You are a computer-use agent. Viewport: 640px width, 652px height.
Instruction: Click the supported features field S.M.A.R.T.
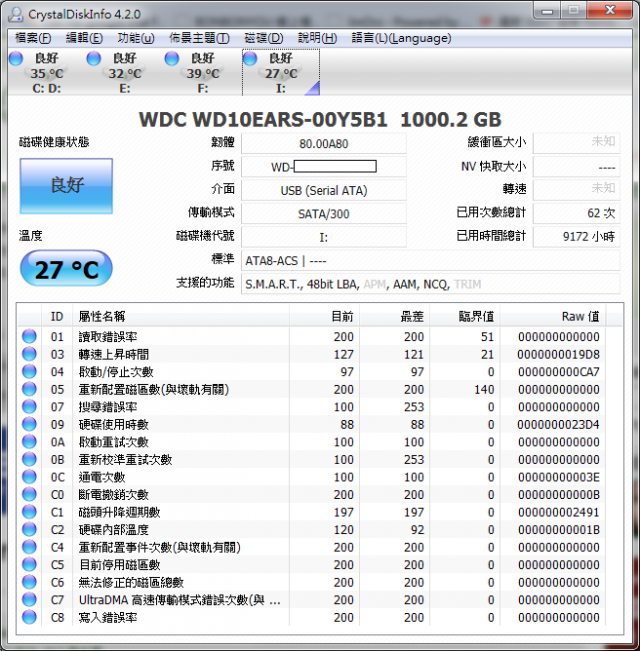[x=431, y=284]
